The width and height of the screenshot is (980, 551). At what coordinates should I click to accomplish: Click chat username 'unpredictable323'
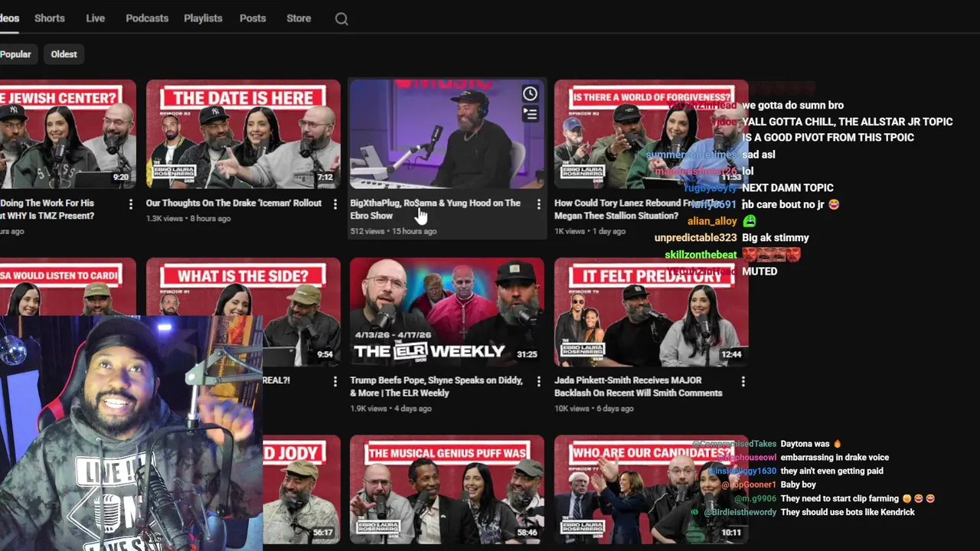[x=695, y=238]
